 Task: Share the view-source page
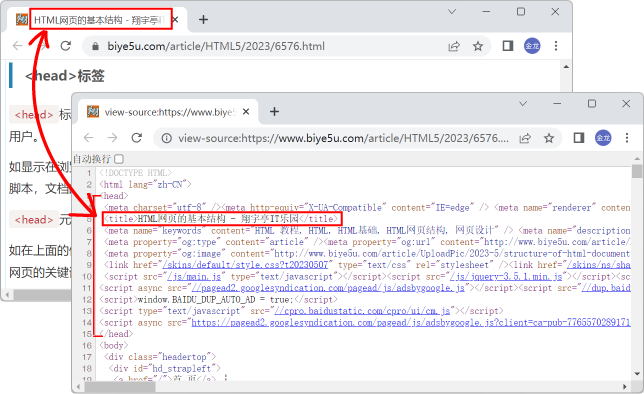coord(525,138)
